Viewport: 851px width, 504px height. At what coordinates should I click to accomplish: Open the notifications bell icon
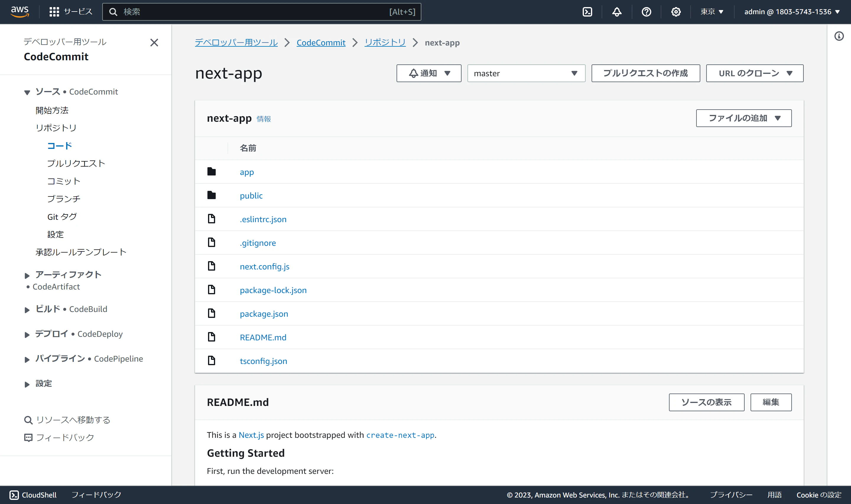point(617,12)
